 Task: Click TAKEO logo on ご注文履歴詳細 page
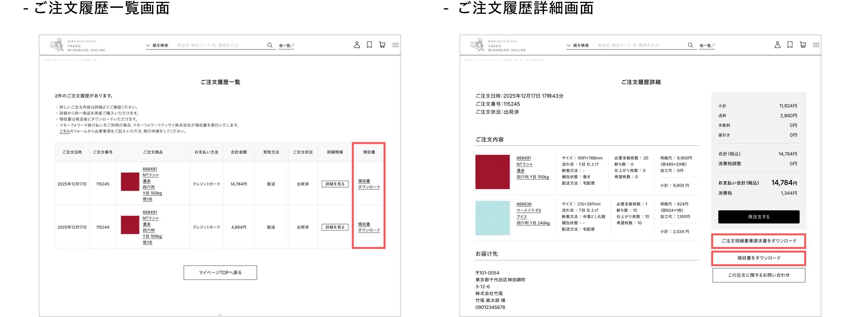coord(498,45)
